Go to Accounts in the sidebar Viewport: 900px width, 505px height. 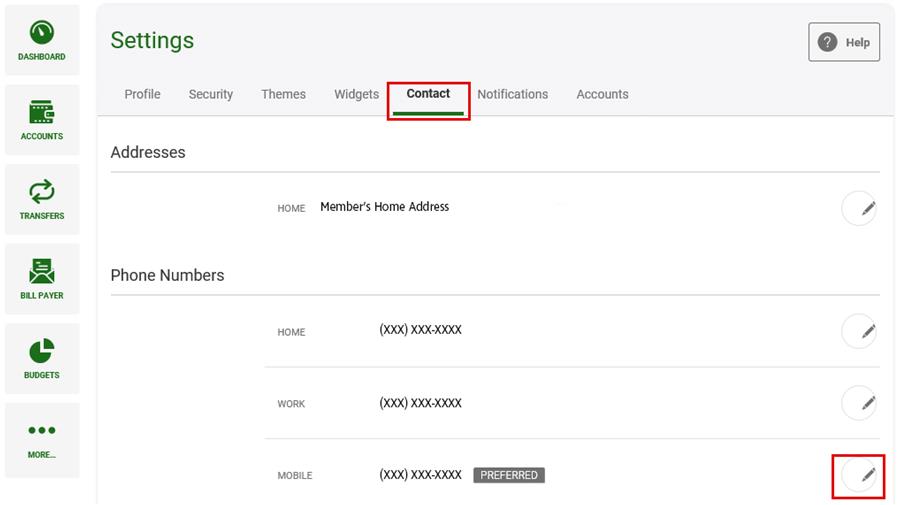[42, 119]
